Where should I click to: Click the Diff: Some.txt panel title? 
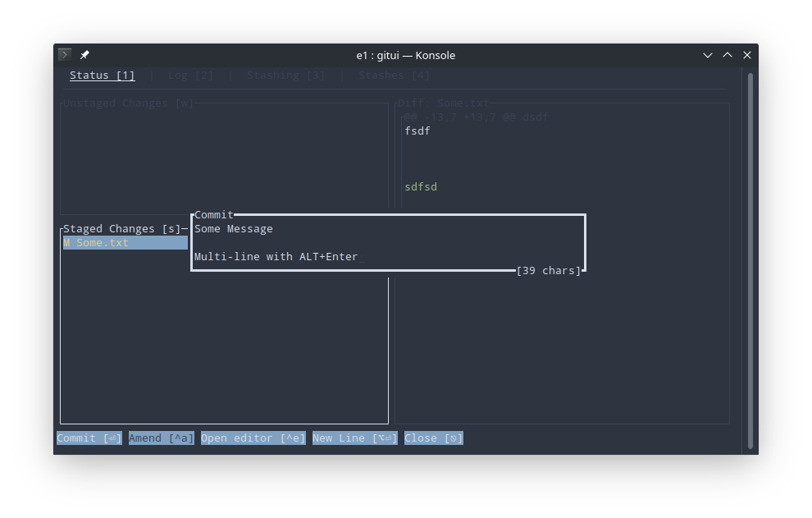[x=443, y=103]
